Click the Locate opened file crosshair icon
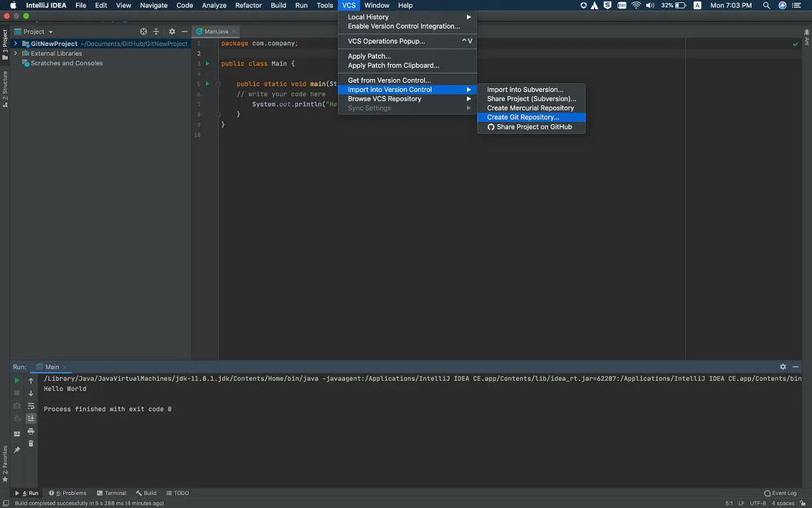 [x=144, y=32]
